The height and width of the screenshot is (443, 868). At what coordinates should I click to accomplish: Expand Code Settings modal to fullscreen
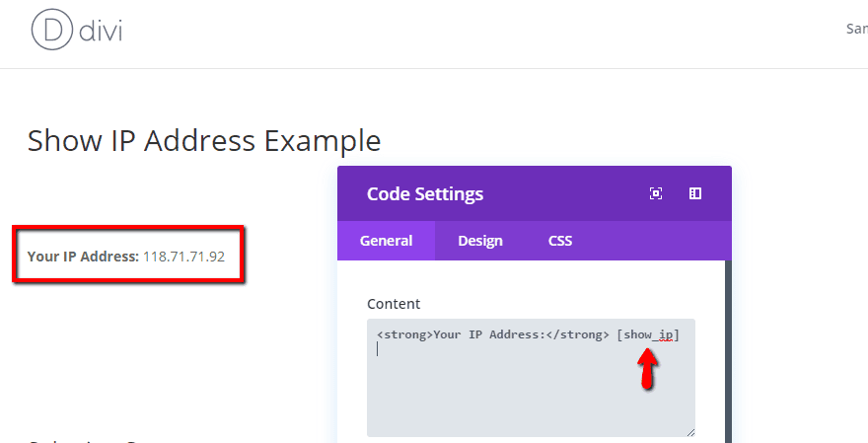coord(656,193)
